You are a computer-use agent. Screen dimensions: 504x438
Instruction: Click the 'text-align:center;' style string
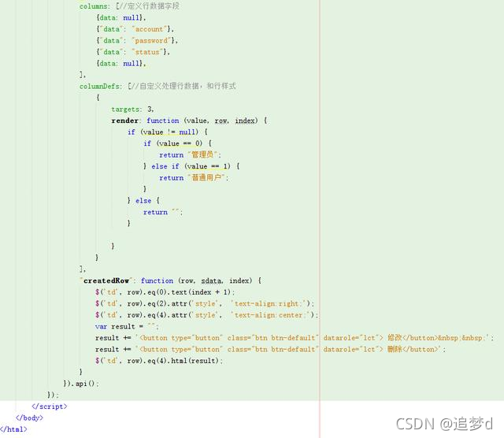tap(270, 315)
